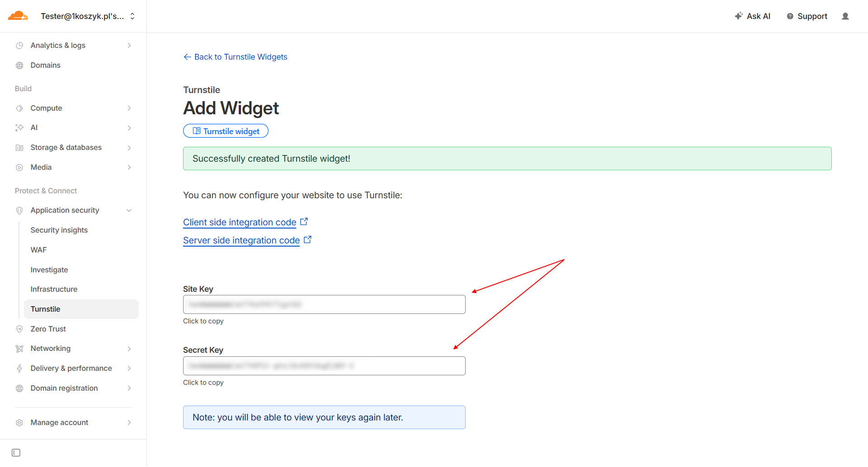Click the Ask AI sparkle icon

coord(738,16)
